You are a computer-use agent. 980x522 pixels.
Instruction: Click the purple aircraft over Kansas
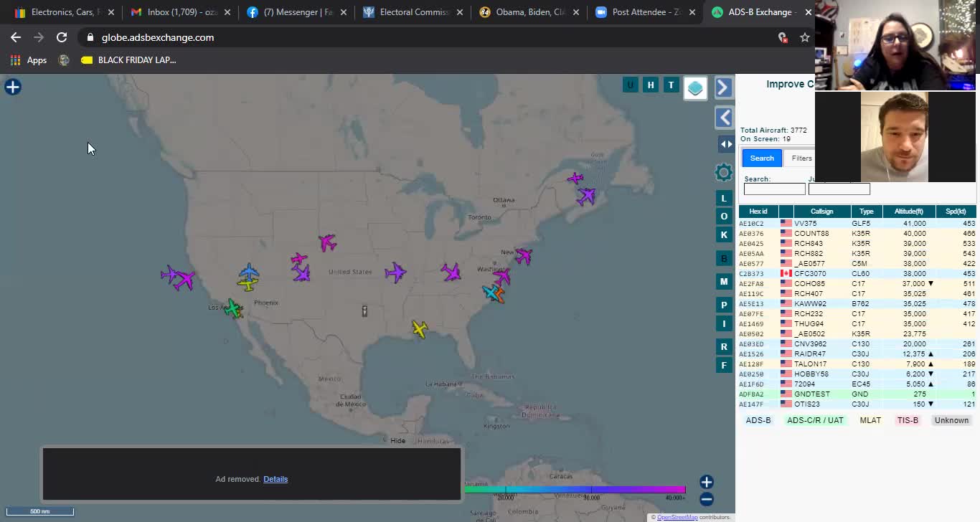(395, 272)
